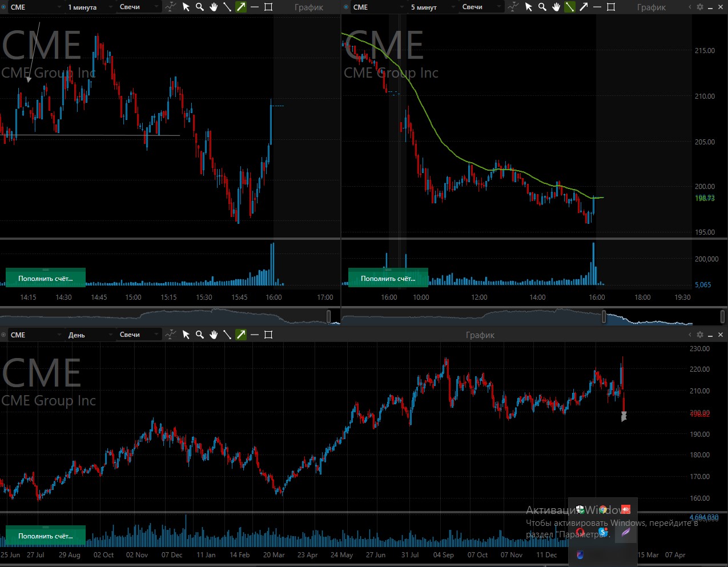This screenshot has height=567, width=728.
Task: Activate magnifier zoom tool in 1 минута chart
Action: (200, 7)
